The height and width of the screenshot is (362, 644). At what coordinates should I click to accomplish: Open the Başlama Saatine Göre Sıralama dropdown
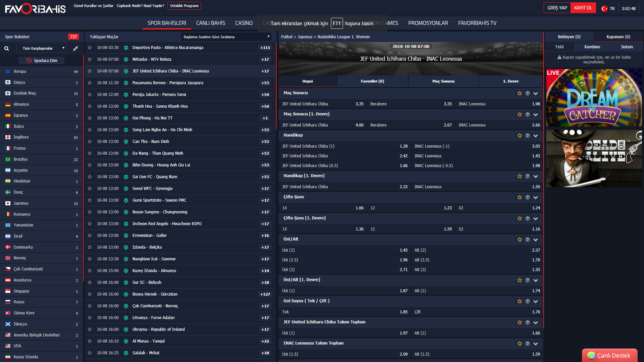pyautogui.click(x=226, y=37)
